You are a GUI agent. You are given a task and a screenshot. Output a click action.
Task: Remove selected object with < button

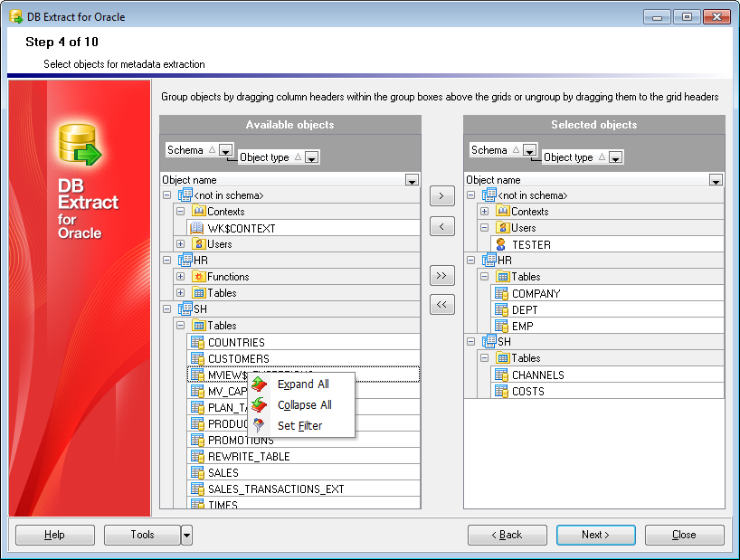point(441,226)
